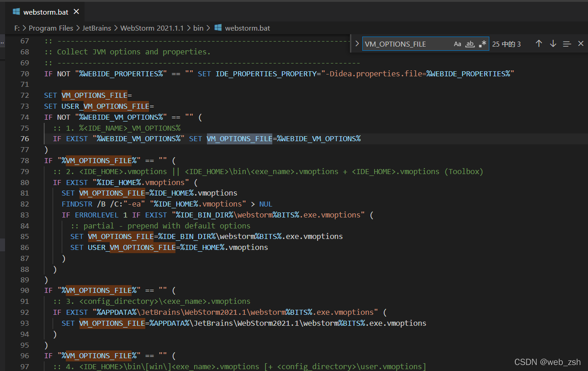
Task: Go to next match with down arrow
Action: (x=553, y=44)
